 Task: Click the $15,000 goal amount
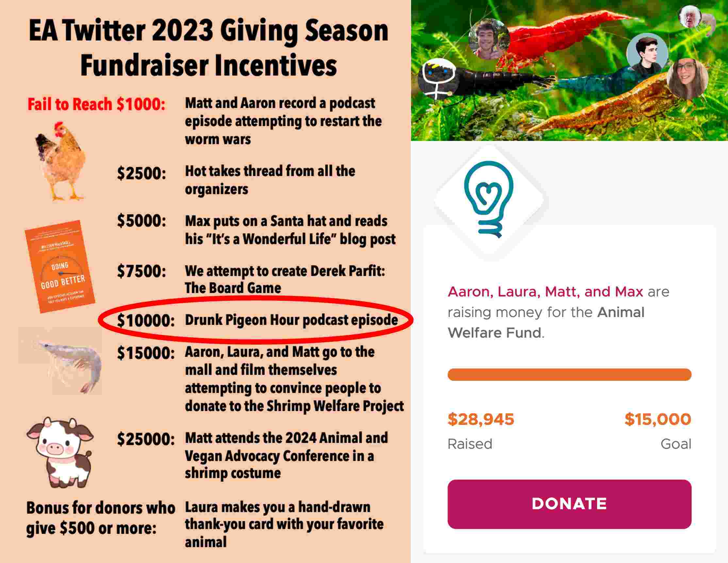[657, 419]
